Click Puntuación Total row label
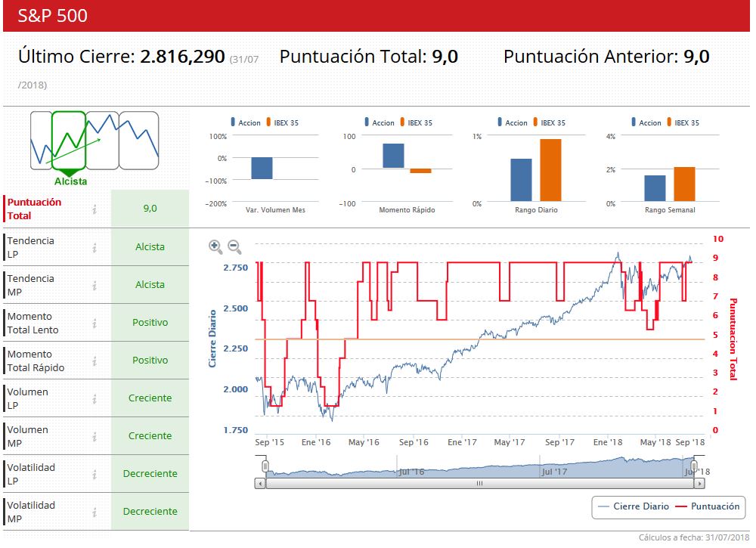 pyautogui.click(x=34, y=209)
